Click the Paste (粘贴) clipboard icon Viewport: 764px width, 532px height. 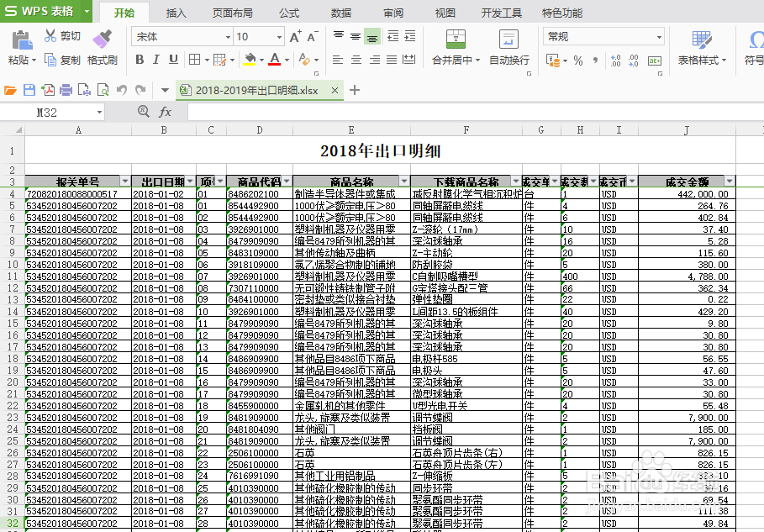pos(22,40)
